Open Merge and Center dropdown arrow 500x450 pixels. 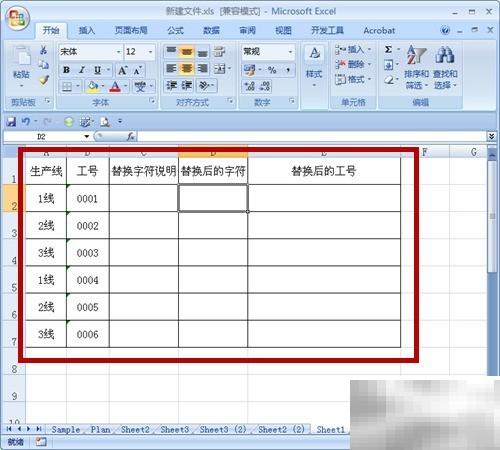pos(229,69)
